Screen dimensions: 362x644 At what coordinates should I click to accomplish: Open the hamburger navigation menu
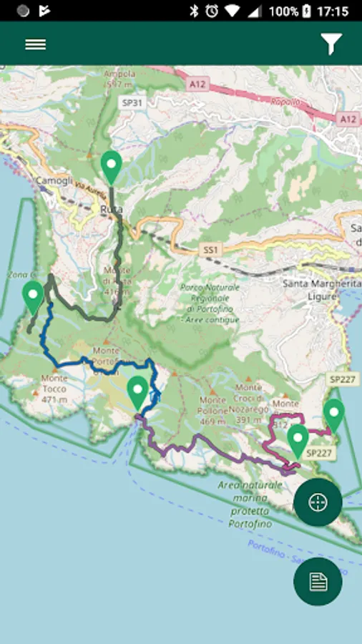point(35,44)
